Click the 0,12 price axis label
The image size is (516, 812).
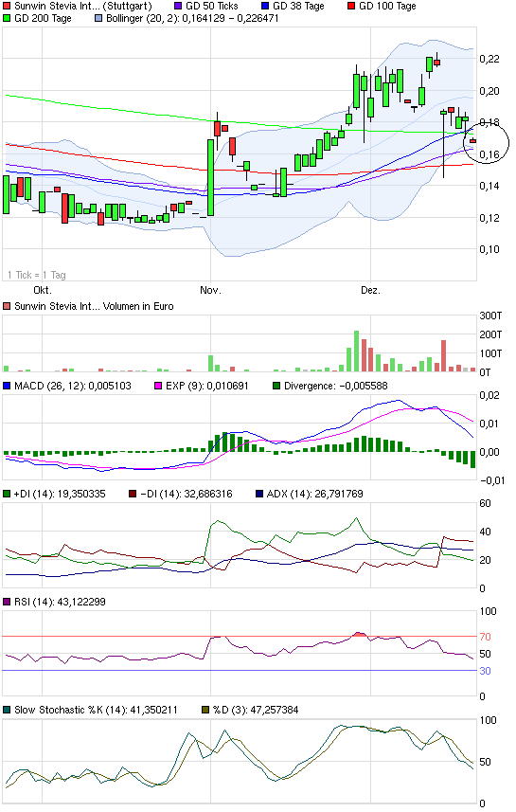coord(489,218)
